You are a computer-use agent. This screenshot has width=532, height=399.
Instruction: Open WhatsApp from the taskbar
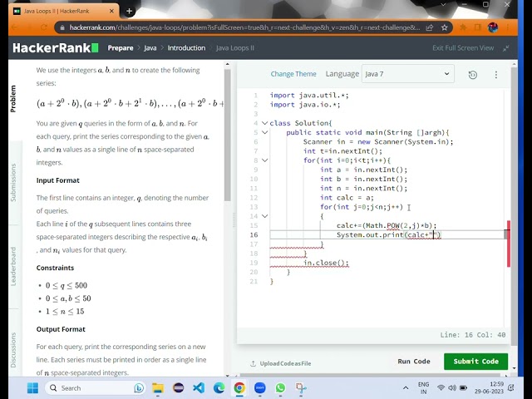pyautogui.click(x=280, y=388)
